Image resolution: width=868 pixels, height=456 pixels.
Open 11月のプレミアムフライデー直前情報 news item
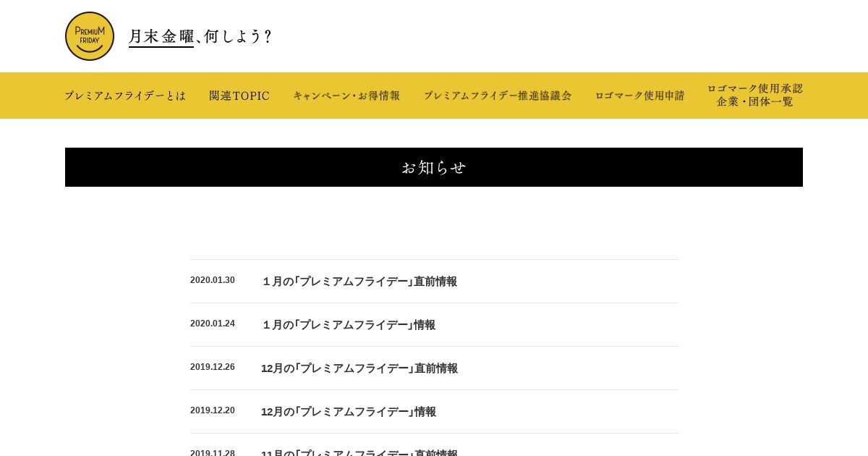pyautogui.click(x=359, y=452)
